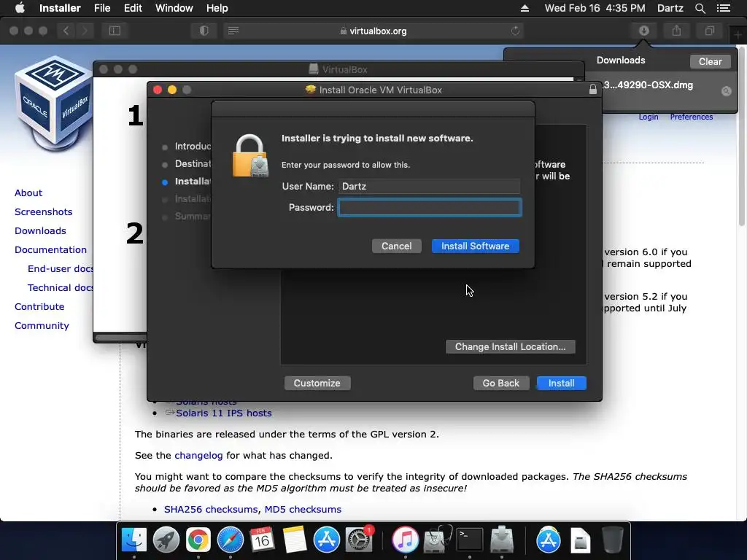Viewport: 747px width, 560px height.
Task: Click the Downloads link in site sidebar
Action: [x=41, y=231]
